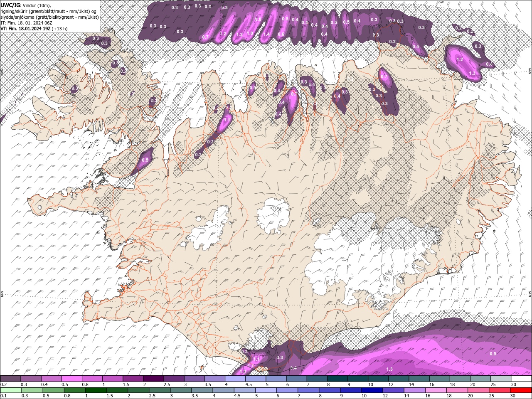
Task: Click the '0.5' value in southeast offshore snow band
Action: [493, 354]
